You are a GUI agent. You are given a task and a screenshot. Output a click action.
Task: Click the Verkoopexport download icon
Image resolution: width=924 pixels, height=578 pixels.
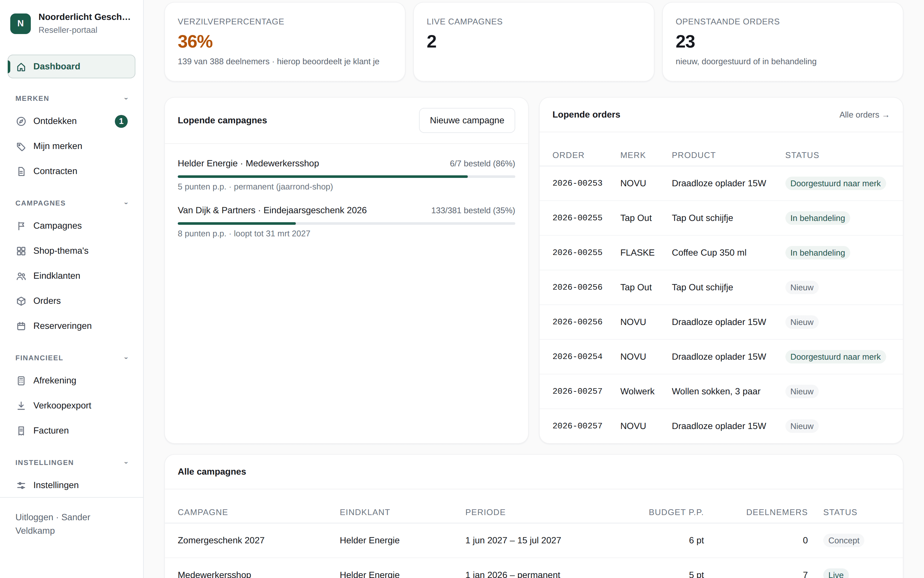click(21, 406)
